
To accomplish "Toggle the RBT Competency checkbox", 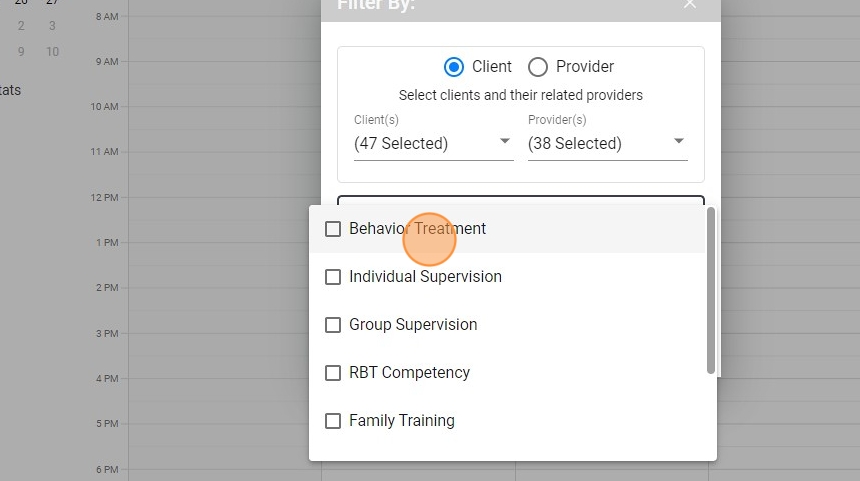I will click(333, 373).
